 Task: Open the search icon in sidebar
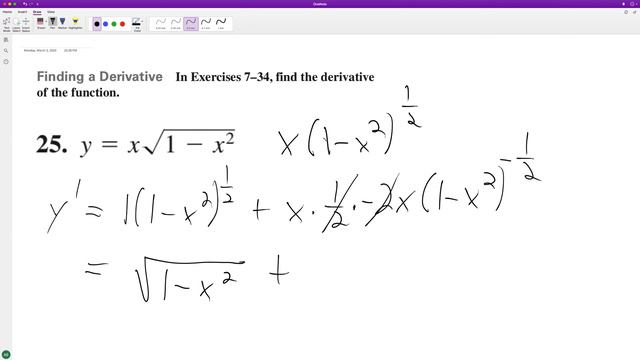6,51
